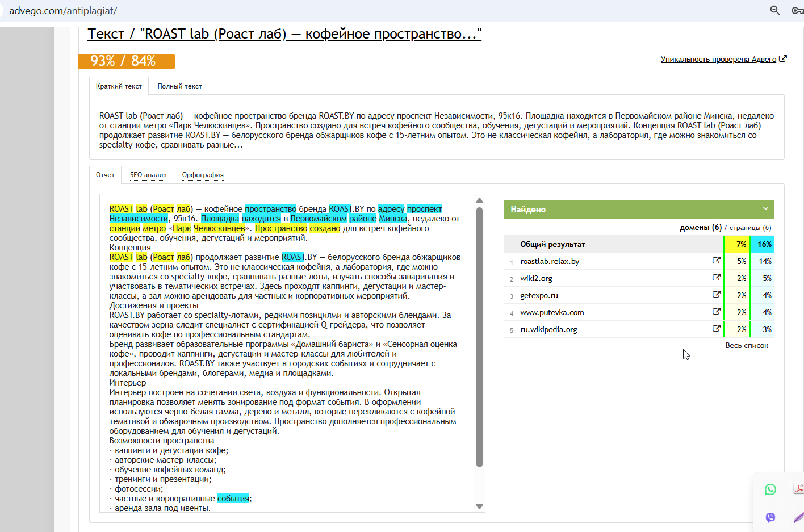Screen dimensions: 804x532
Task: Click the browser zoom magnifier icon
Action: point(775,10)
